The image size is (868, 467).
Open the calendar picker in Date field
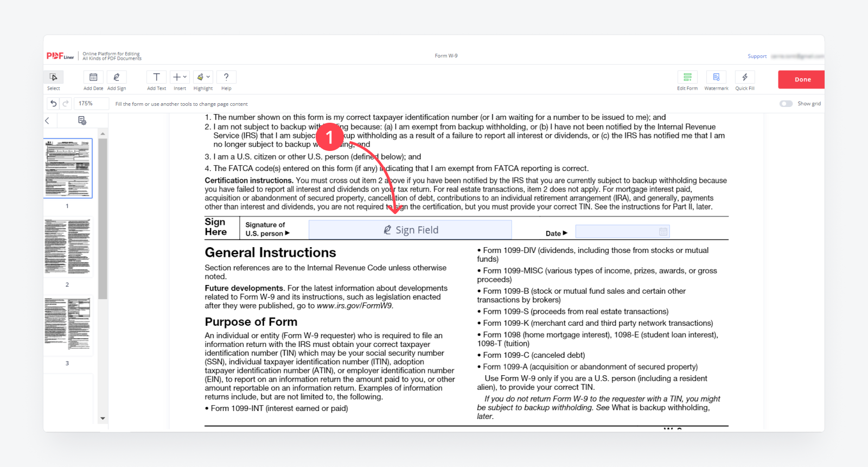(x=663, y=232)
